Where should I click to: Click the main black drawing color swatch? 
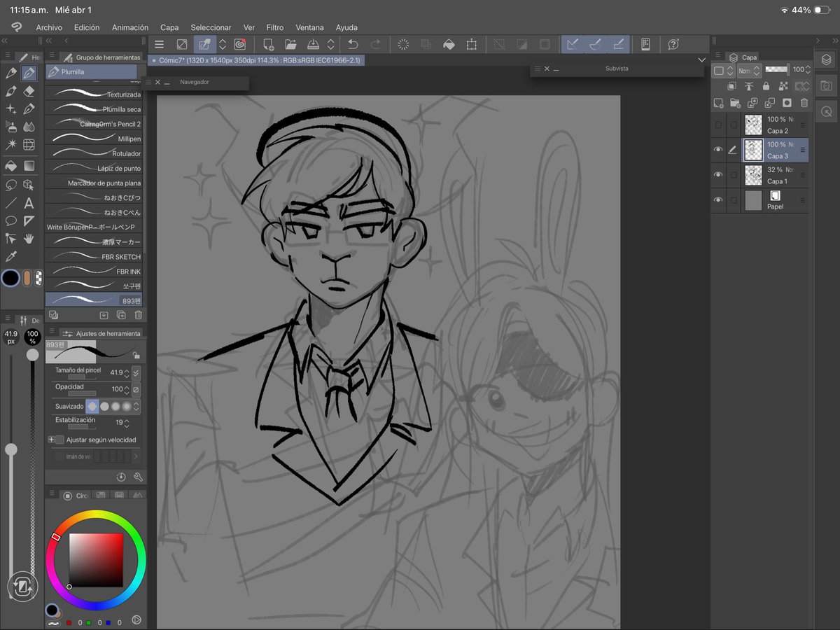click(10, 278)
